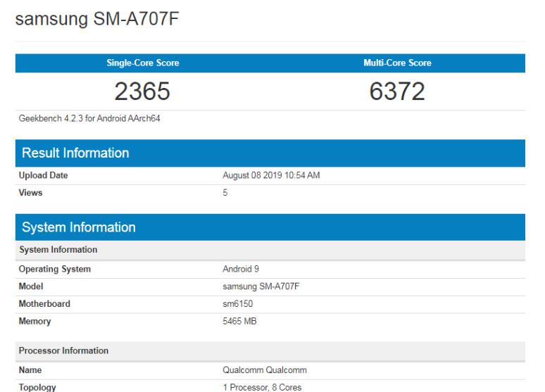
Task: Click the gray System Information subheader row
Action: click(270, 250)
